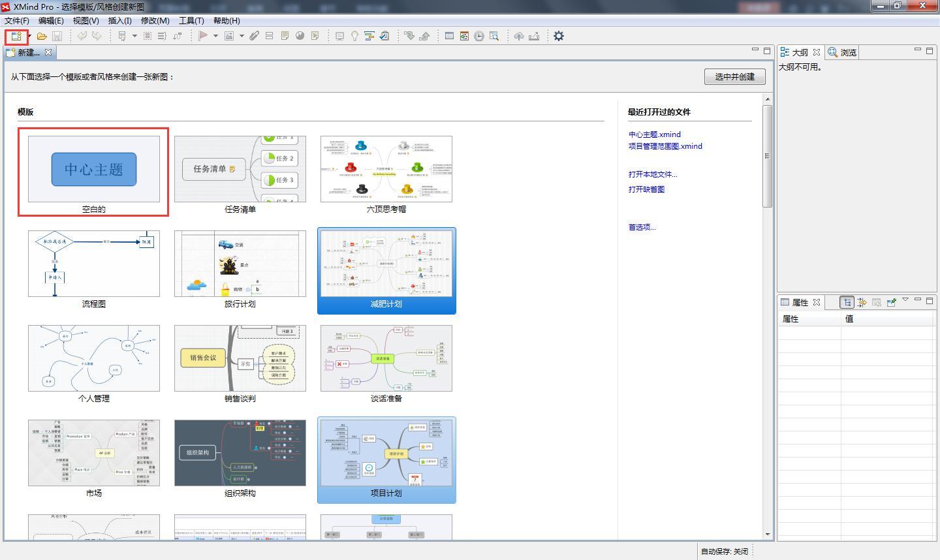Screen dimensions: 940x560
Task: Select the 减肥计划 template thumbnail
Action: (x=386, y=270)
